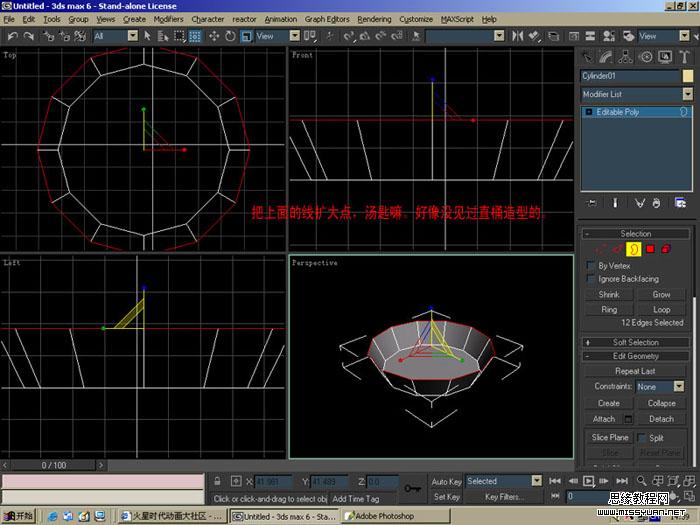Select Element sub-object level icon

pyautogui.click(x=666, y=249)
